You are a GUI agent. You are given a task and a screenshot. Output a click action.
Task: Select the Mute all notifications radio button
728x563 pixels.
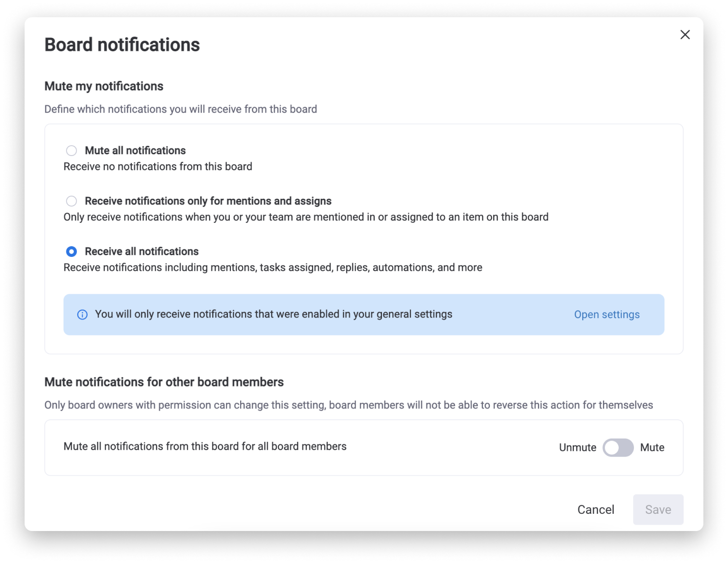point(71,151)
